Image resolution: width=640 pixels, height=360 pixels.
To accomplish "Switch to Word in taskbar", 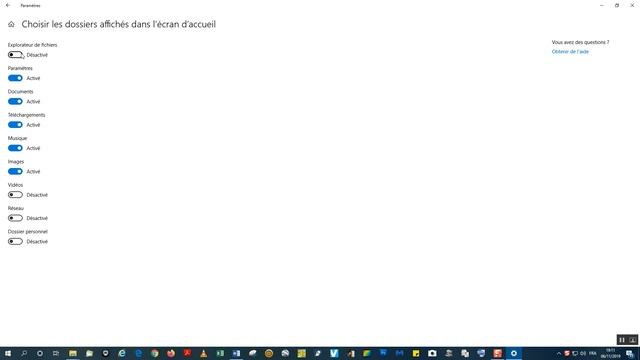I will [236, 353].
